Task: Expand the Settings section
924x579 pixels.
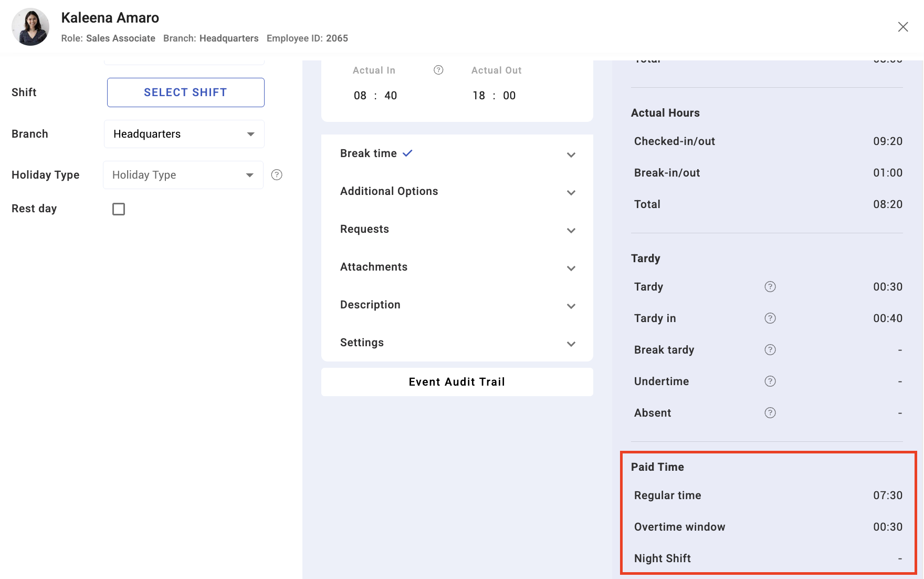Action: pos(457,343)
